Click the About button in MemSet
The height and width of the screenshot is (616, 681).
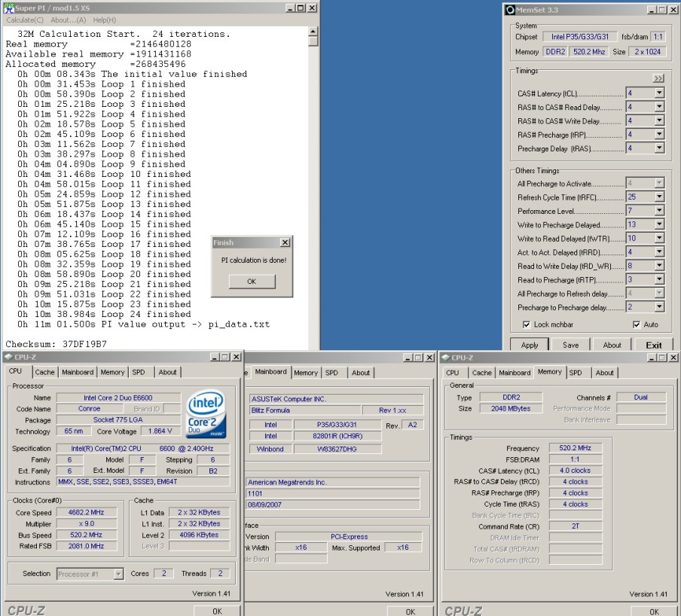(612, 345)
